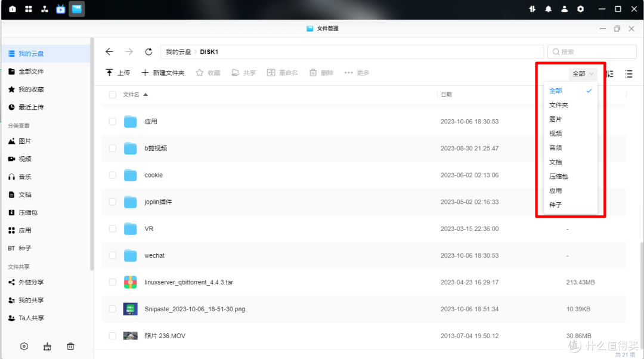Screen dimensions: 644x359
Task: Click the 重命名 rename button
Action: click(x=283, y=73)
